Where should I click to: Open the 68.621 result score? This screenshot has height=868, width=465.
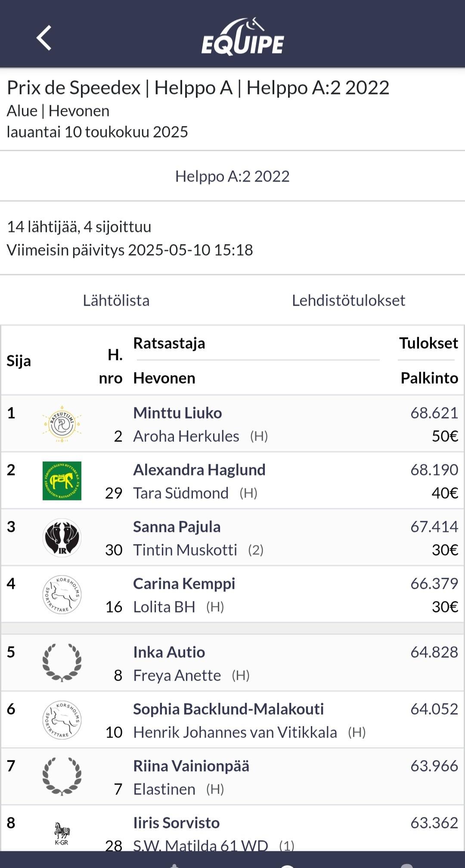pos(434,413)
